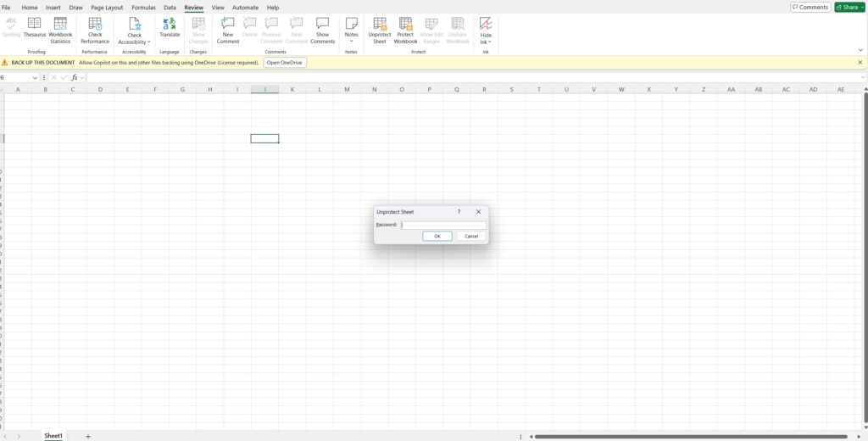Click Unprotect Sheet in ribbon
This screenshot has width=868, height=441.
click(380, 31)
